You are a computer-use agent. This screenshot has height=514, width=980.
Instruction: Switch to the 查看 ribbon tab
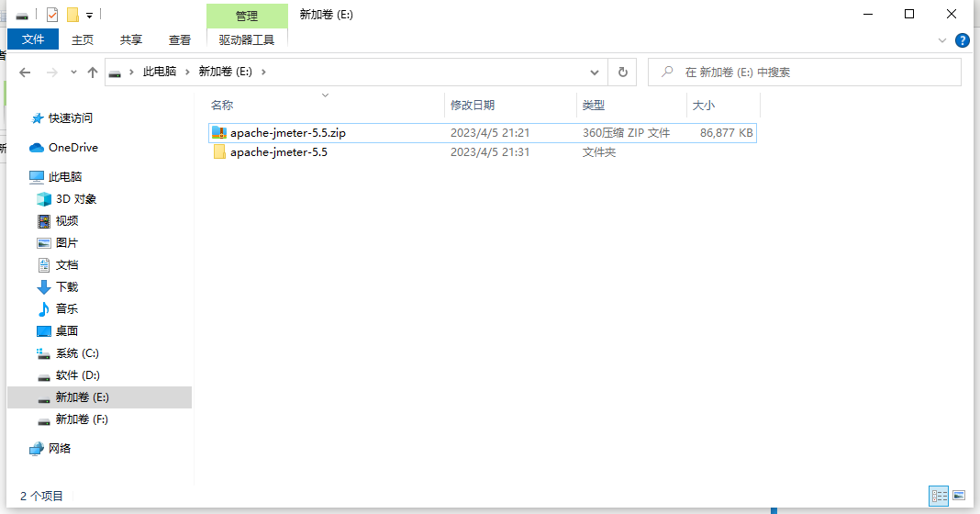pyautogui.click(x=180, y=40)
